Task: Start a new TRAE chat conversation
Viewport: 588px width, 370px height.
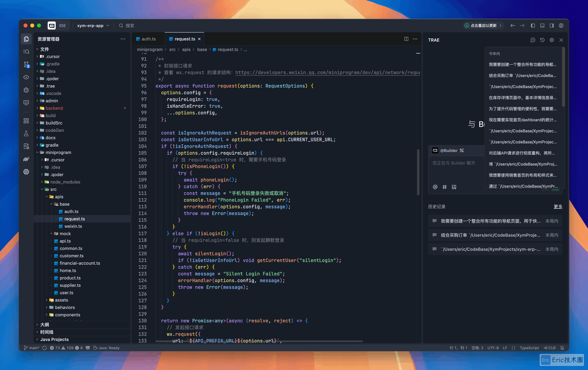Action: pyautogui.click(x=532, y=40)
